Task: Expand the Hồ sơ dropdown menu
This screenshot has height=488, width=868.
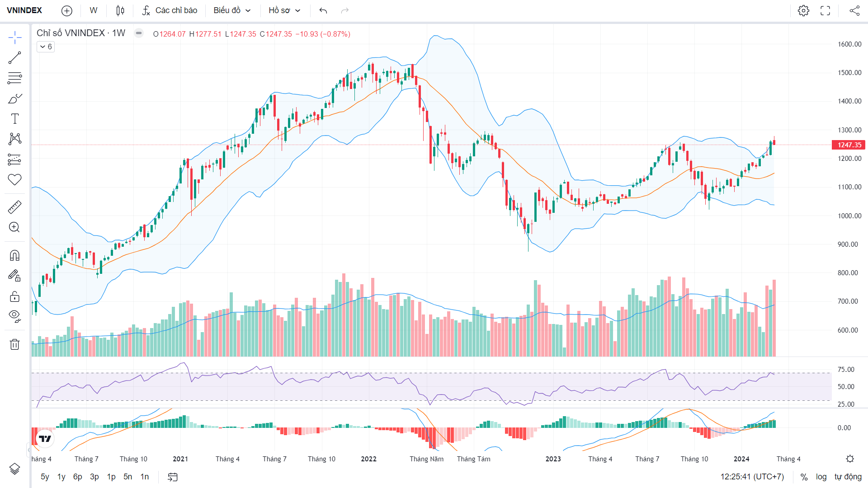Action: [x=284, y=10]
